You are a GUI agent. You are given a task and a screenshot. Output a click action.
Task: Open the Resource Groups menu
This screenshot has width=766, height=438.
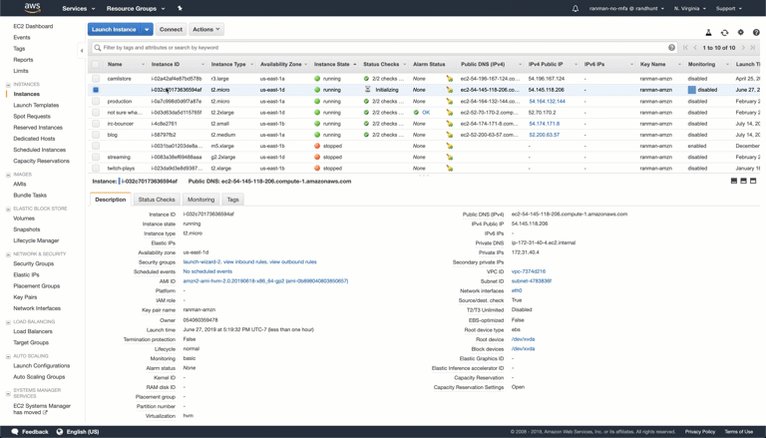click(x=135, y=8)
